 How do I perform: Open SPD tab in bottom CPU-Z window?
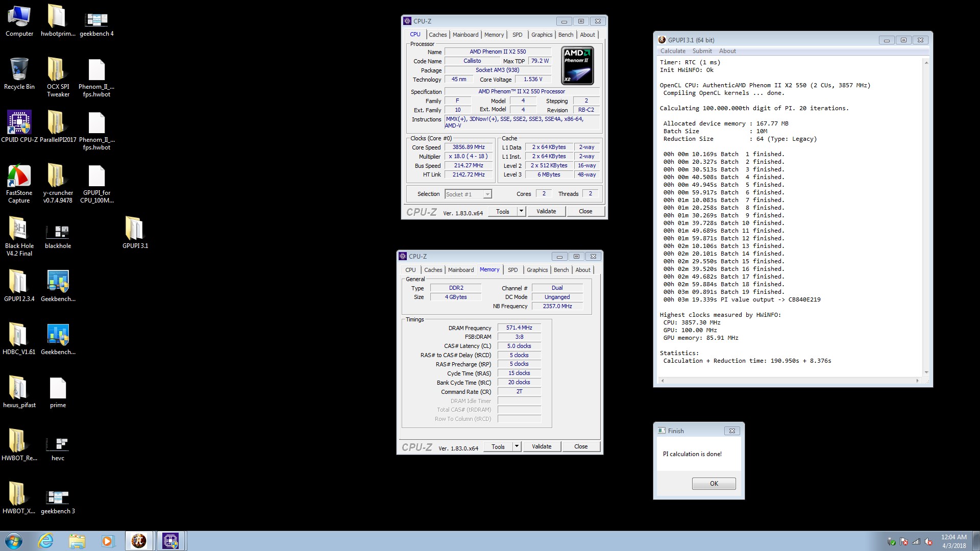tap(512, 270)
